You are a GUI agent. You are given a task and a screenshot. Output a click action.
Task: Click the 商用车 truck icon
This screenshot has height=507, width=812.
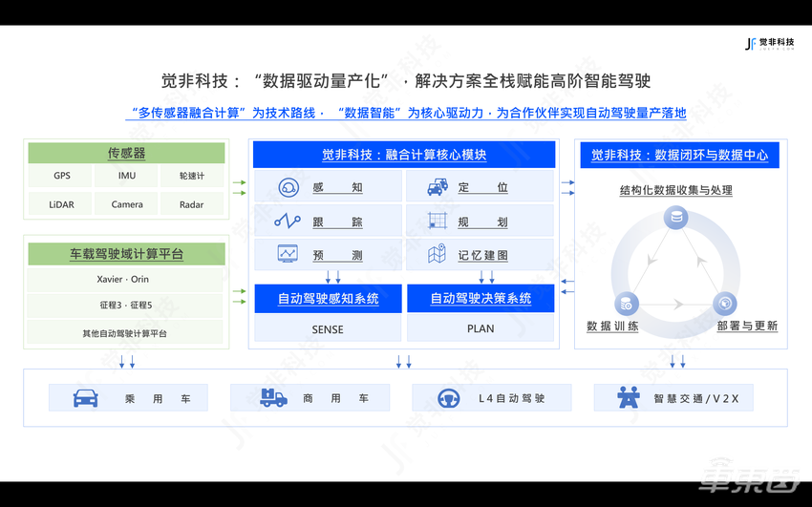click(x=273, y=398)
